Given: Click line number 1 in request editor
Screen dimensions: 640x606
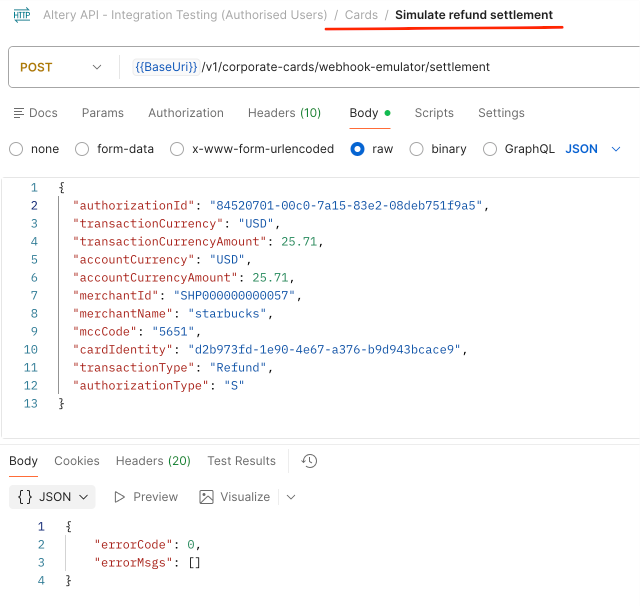Looking at the screenshot, I should [x=34, y=188].
